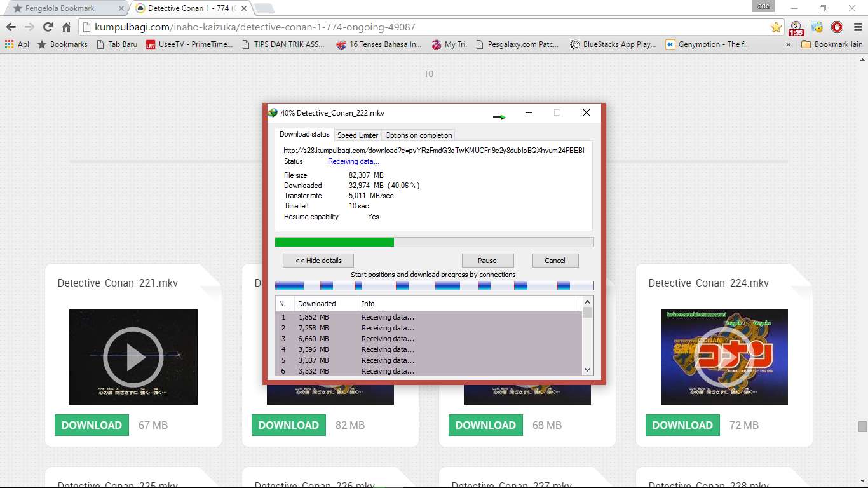Click the Detective_Conan_224.mkv file name

point(709,283)
